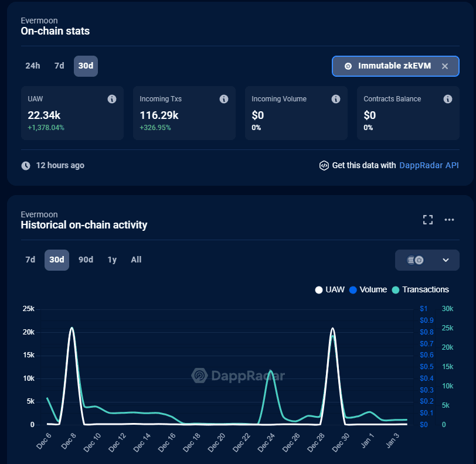Switch the historical chart to 1y

point(112,260)
